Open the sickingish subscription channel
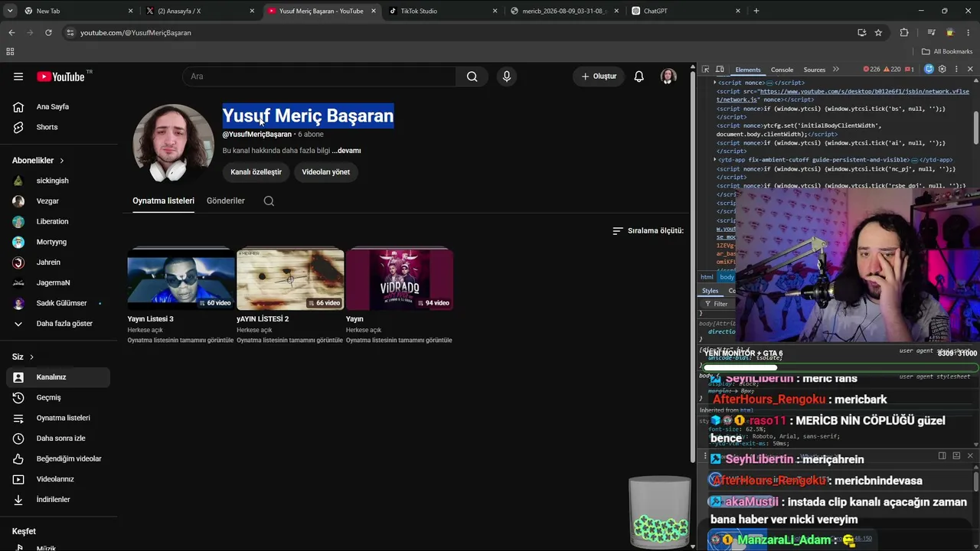This screenshot has height=551, width=980. click(x=58, y=181)
